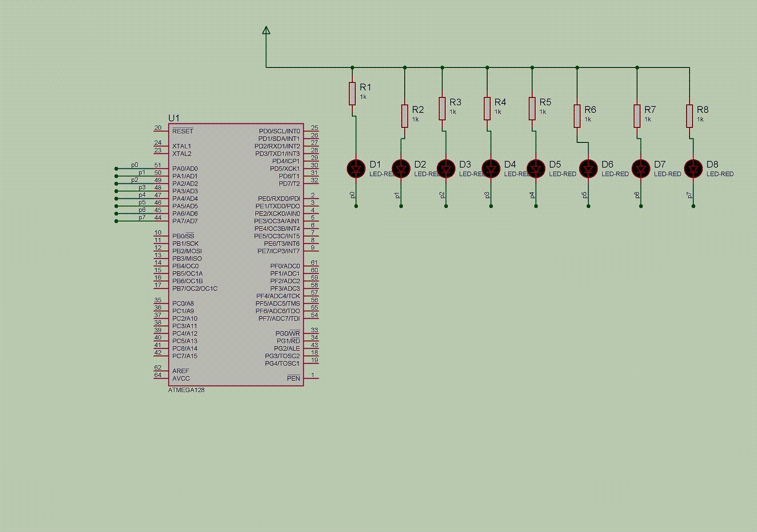Click the p0 wire label below D1
Viewport: 757px width, 532px height.
click(353, 195)
